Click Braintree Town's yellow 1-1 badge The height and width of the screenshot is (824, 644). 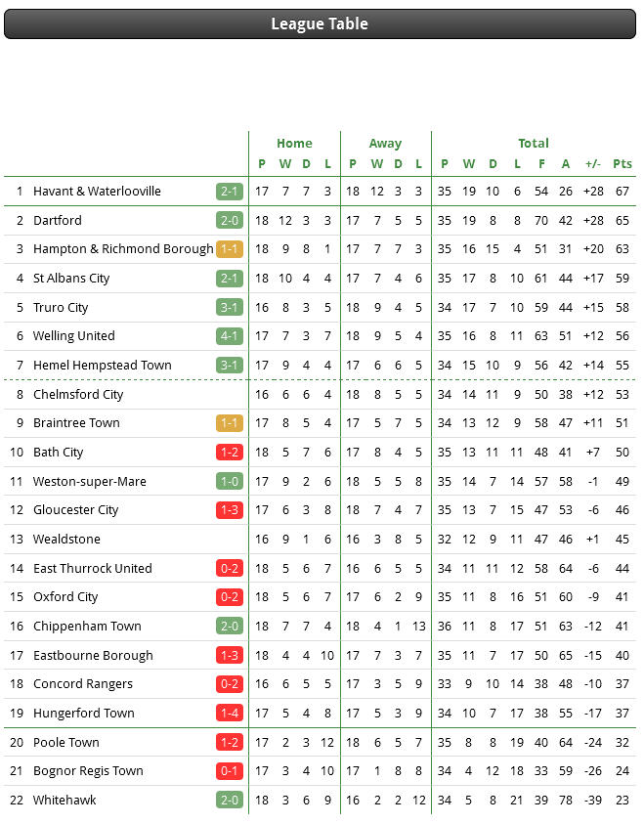coord(230,423)
